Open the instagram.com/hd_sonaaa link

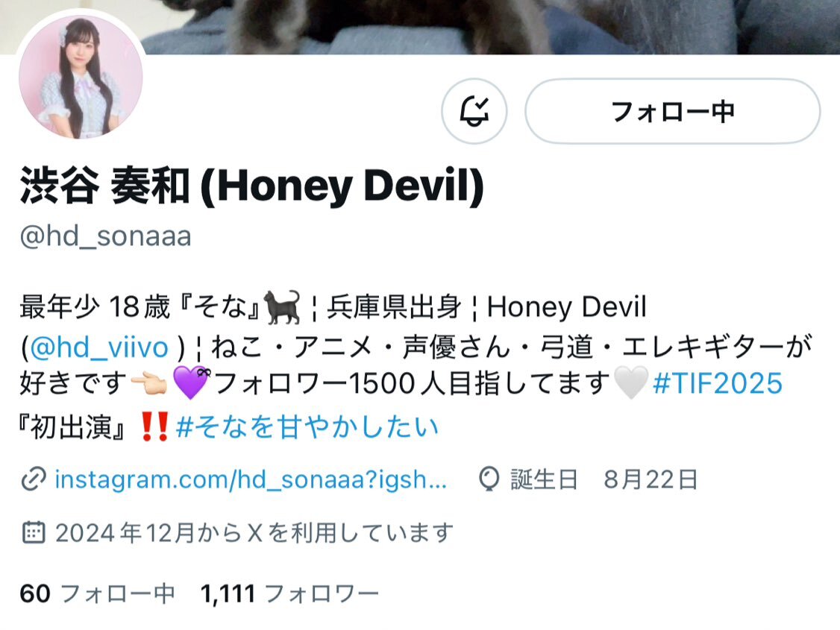(x=251, y=479)
